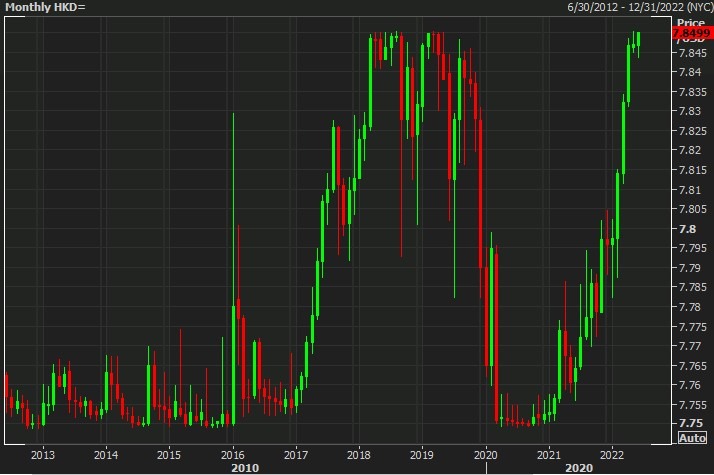Click the bold 2010 decade label
Image resolution: width=714 pixels, height=475 pixels.
[x=245, y=468]
